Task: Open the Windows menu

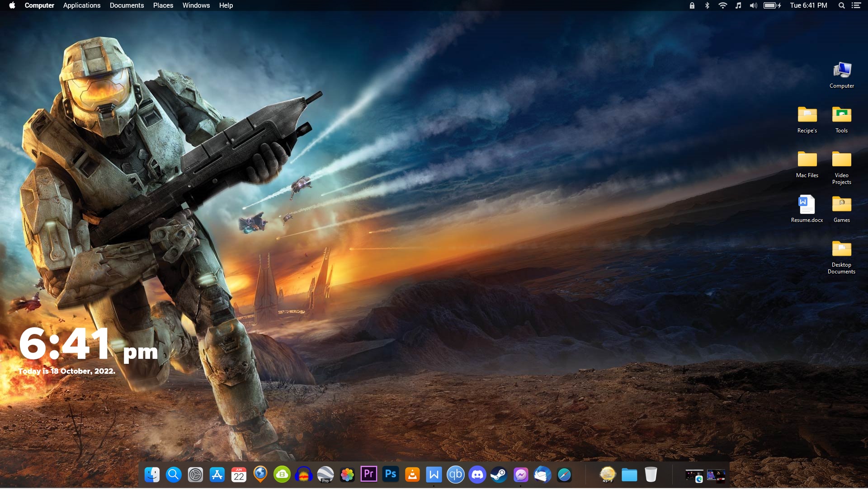Action: 196,5
